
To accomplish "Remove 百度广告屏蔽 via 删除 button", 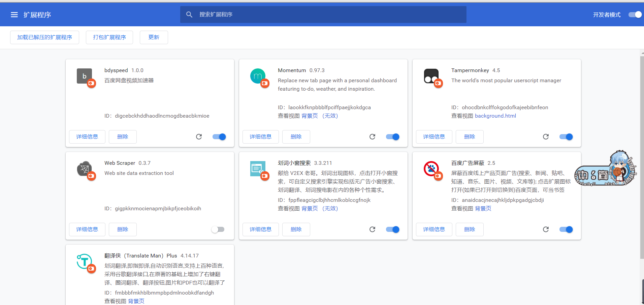I will pos(470,229).
